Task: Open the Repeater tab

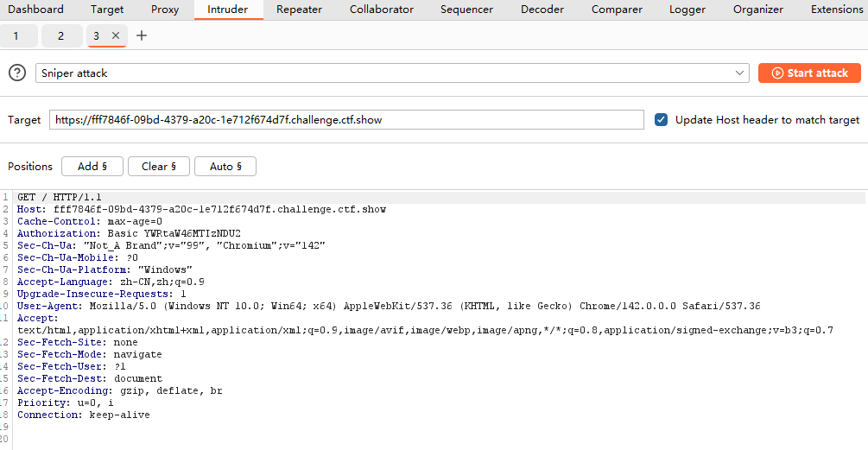Action: (299, 10)
